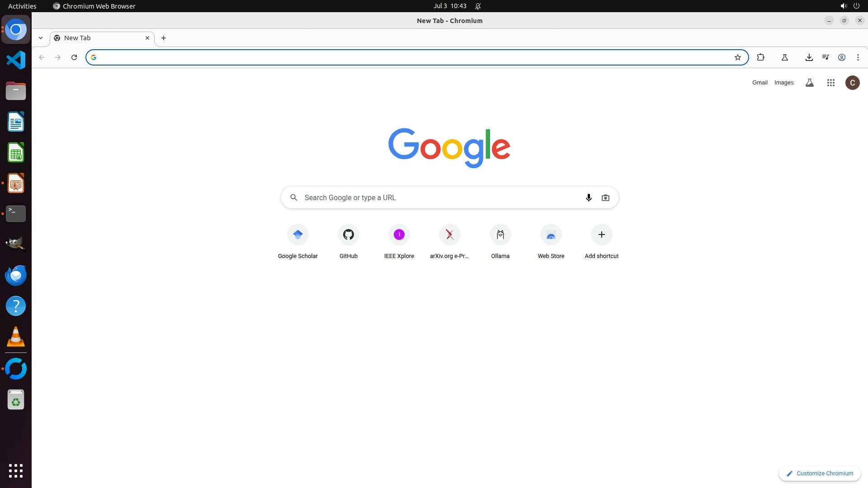Bookmark this tab with star icon
This screenshot has height=488, width=868.
pos(737,57)
